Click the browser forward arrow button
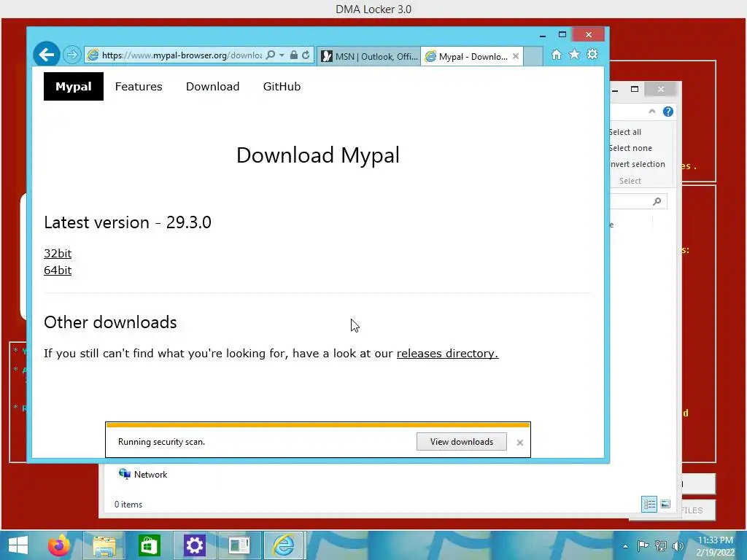Viewport: 747px width, 560px height. point(72,55)
